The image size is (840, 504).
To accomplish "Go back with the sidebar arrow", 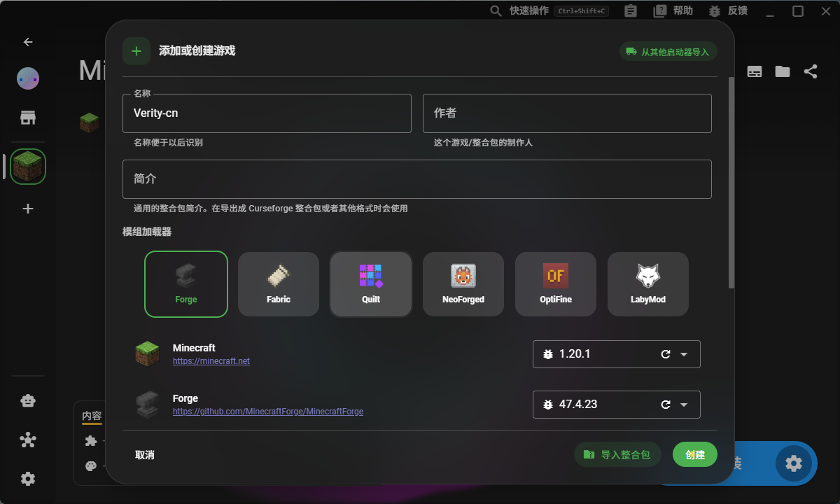I will tap(28, 42).
